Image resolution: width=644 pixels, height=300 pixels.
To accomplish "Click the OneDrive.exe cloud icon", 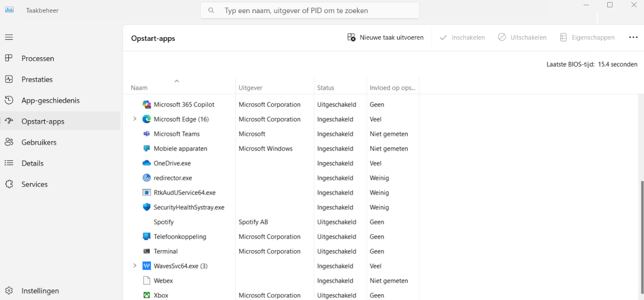I will click(147, 163).
